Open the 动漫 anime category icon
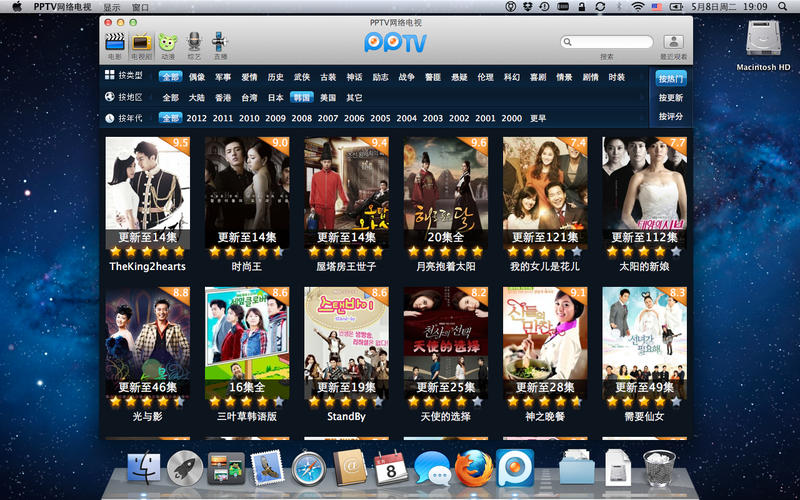Viewport: 800px width, 500px height. pos(167,46)
